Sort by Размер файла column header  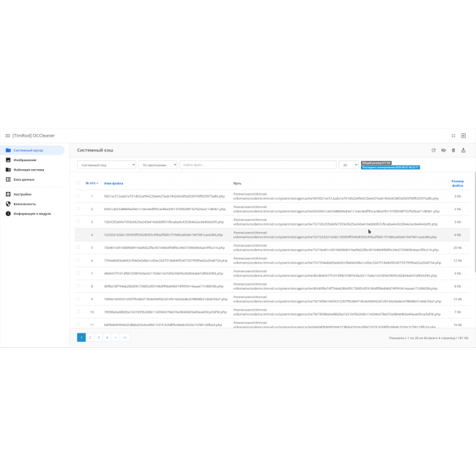[x=457, y=182]
